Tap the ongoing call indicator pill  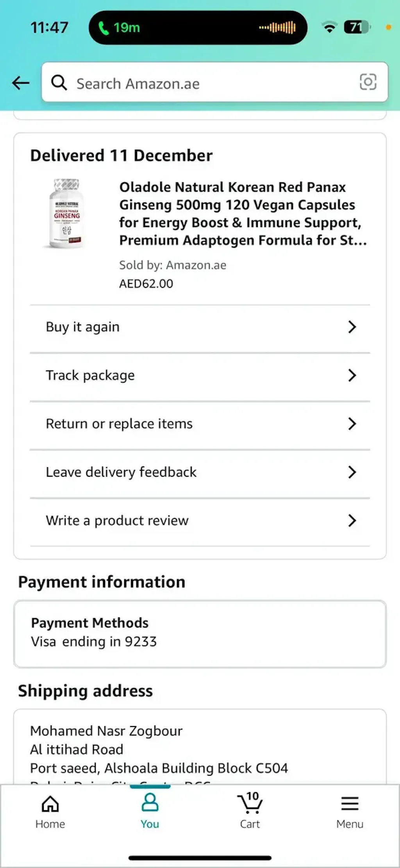[x=198, y=28]
